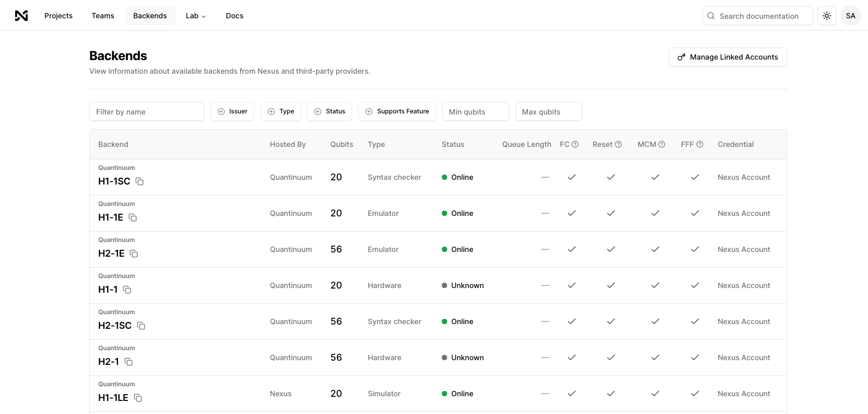This screenshot has height=414, width=868.
Task: Open the H2-1E backend details
Action: (111, 254)
